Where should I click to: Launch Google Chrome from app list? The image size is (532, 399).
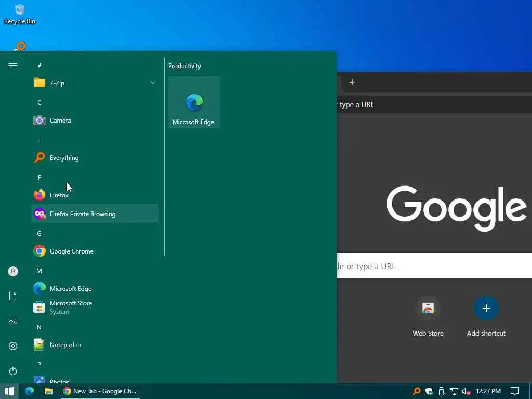click(x=95, y=251)
